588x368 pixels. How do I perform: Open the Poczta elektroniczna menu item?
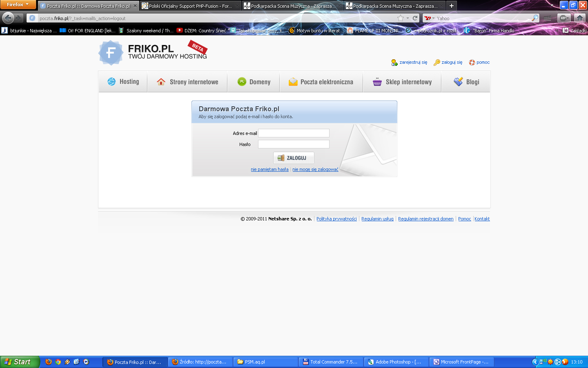point(321,82)
